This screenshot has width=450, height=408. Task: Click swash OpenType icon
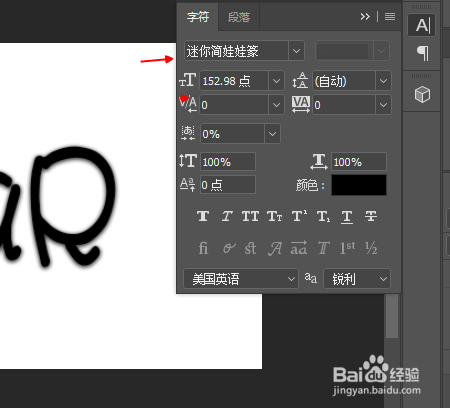[275, 248]
